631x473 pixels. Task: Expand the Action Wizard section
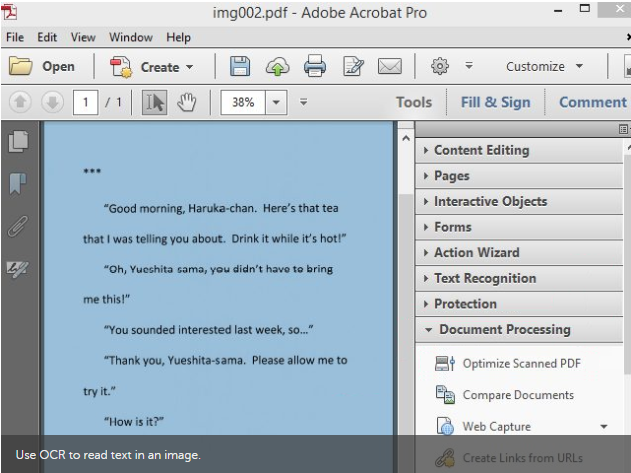[519, 252]
